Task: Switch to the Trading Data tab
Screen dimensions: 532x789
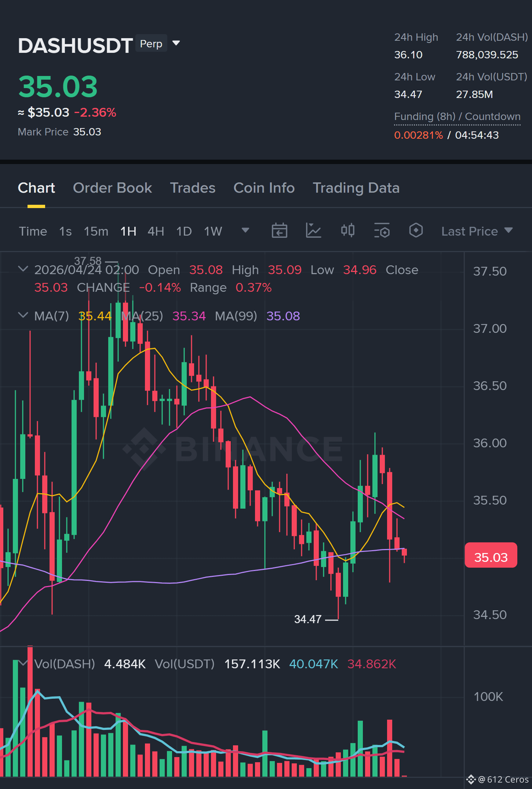Action: pyautogui.click(x=356, y=188)
